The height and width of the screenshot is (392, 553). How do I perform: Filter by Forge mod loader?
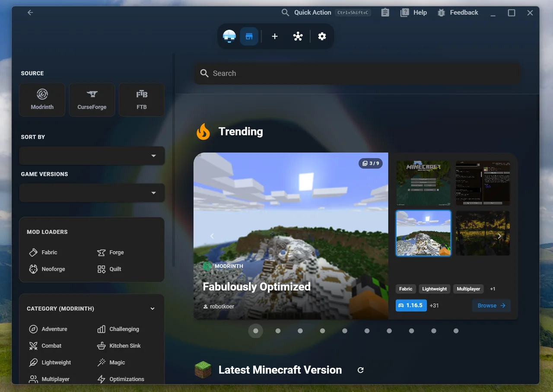pos(111,252)
